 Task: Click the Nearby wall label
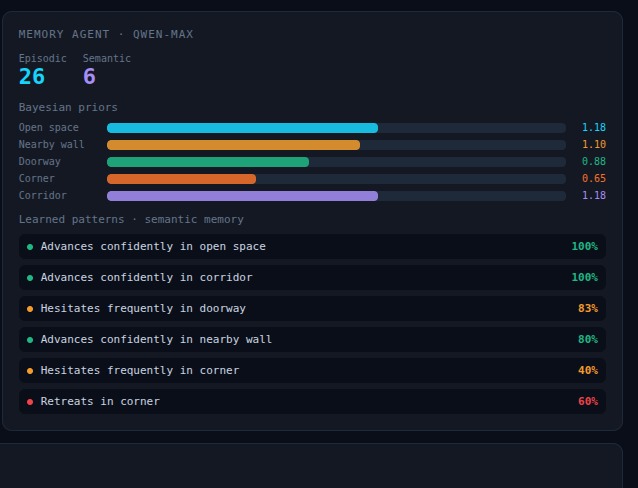51,145
